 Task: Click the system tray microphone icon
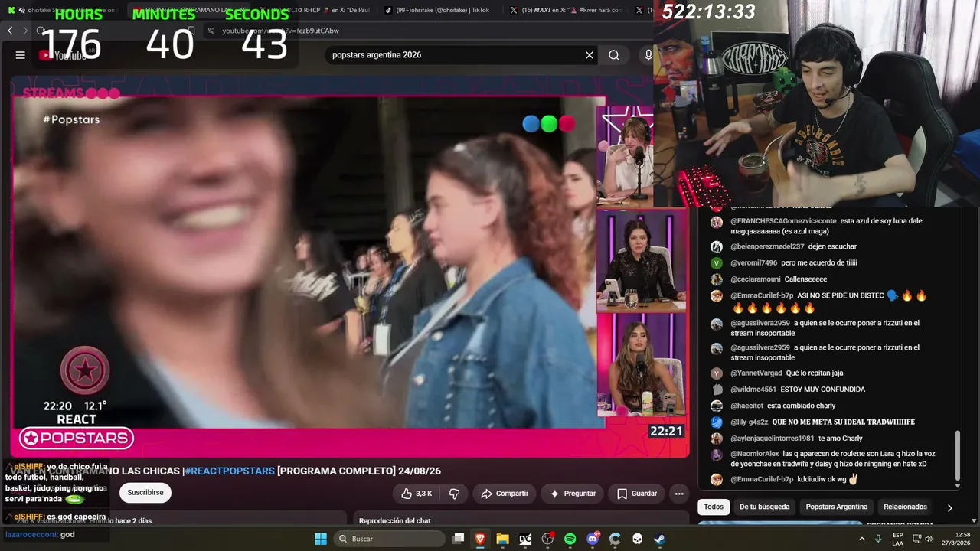(x=878, y=539)
